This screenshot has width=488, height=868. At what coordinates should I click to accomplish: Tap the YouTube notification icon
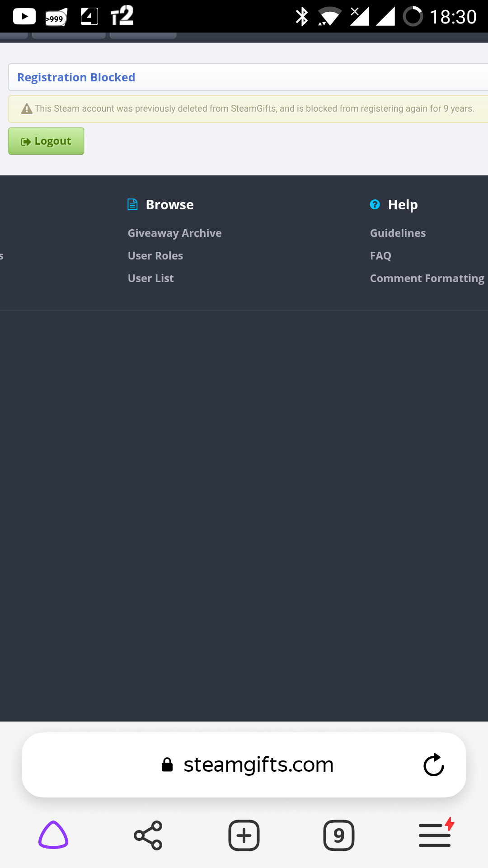[24, 17]
